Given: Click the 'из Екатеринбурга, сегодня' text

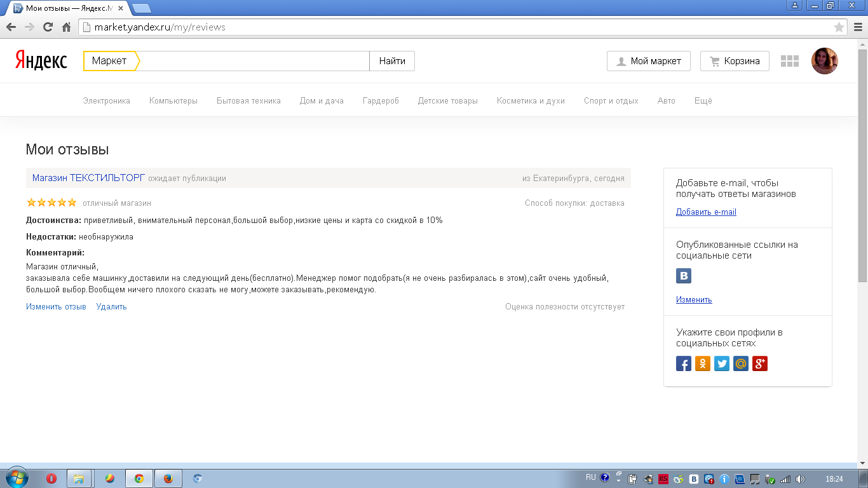Looking at the screenshot, I should point(573,179).
